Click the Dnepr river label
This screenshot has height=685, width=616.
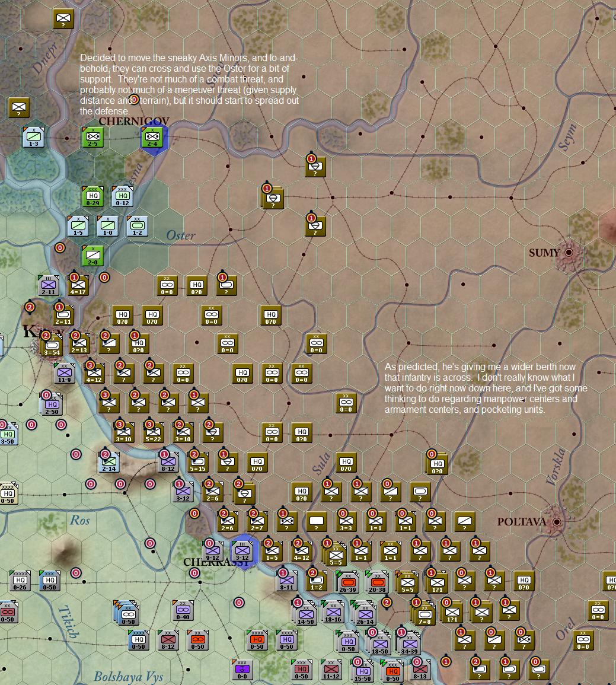point(46,58)
